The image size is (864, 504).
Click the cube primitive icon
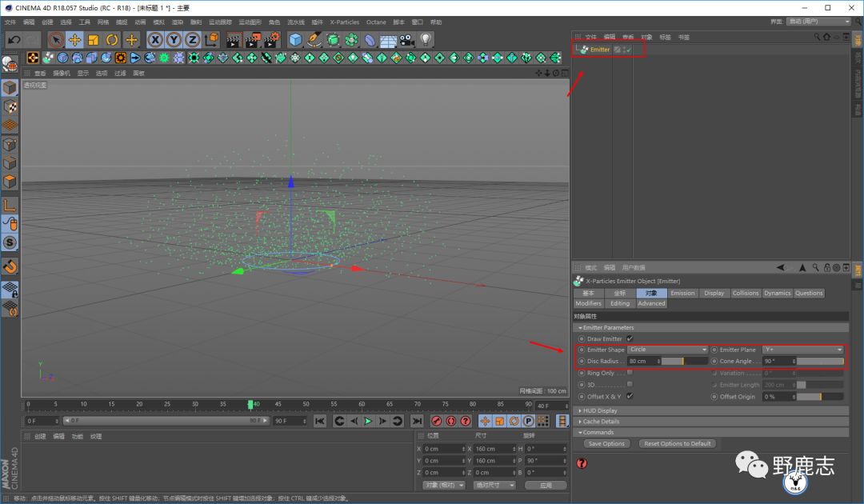pos(295,39)
